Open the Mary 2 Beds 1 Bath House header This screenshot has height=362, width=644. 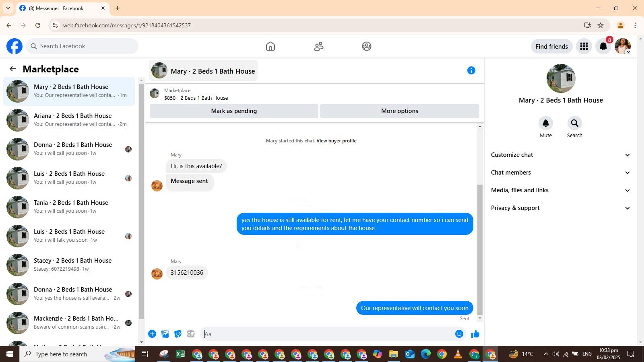point(203,71)
